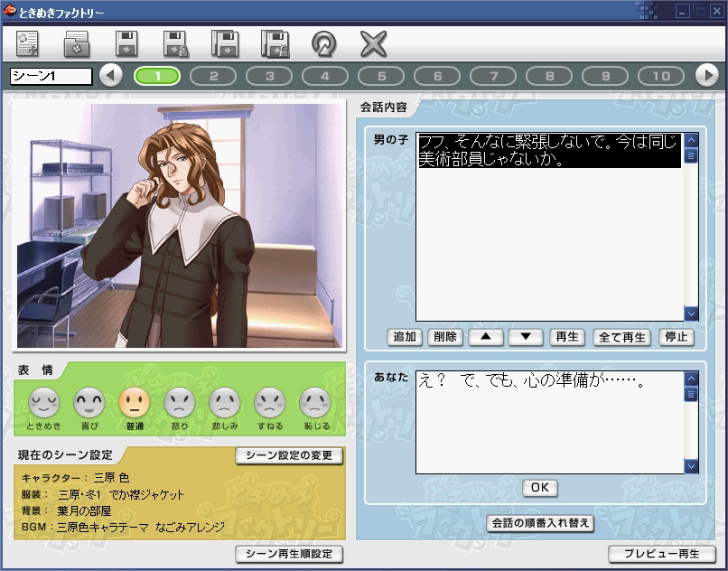
Task: Click the 追加 add dialogue button
Action: [405, 337]
